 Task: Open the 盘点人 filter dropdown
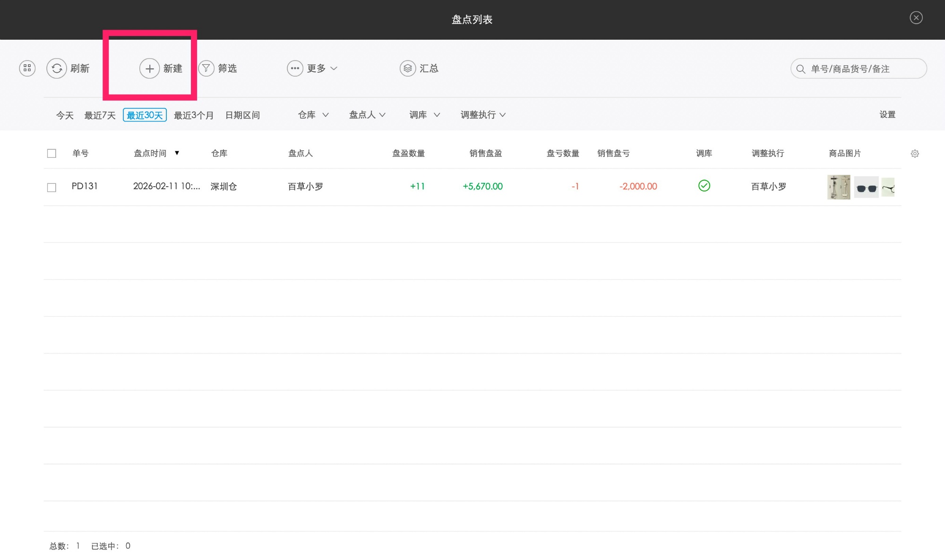coord(367,115)
